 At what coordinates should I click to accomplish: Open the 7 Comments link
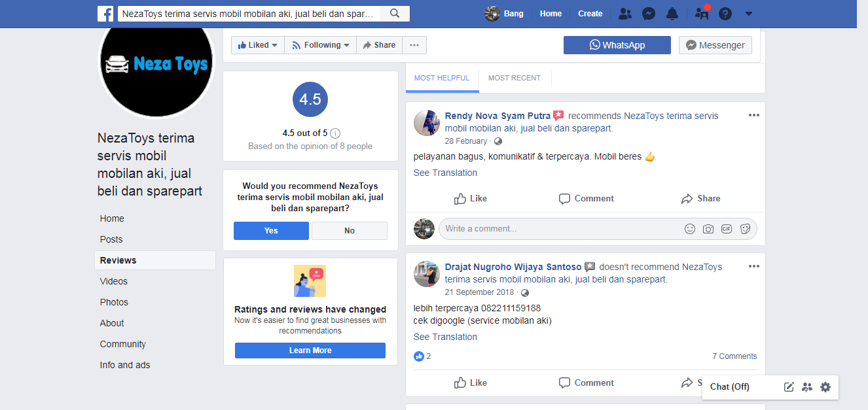pos(734,356)
